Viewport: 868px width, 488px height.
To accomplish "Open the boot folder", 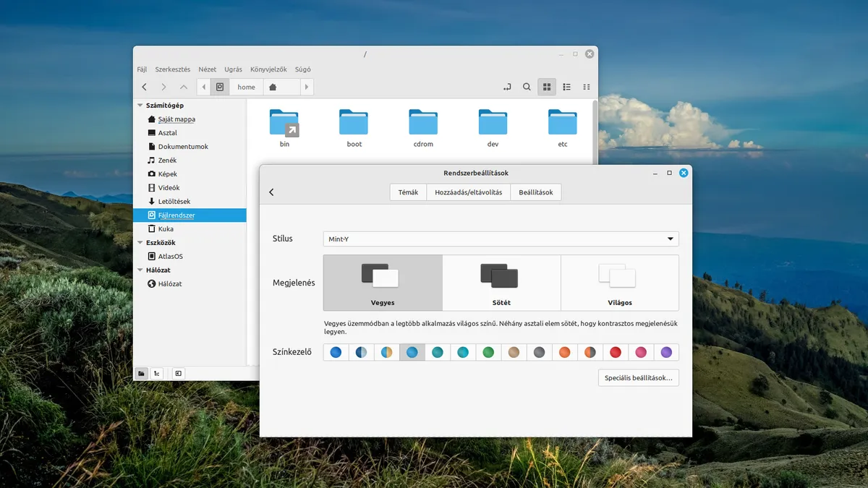I will (x=353, y=124).
